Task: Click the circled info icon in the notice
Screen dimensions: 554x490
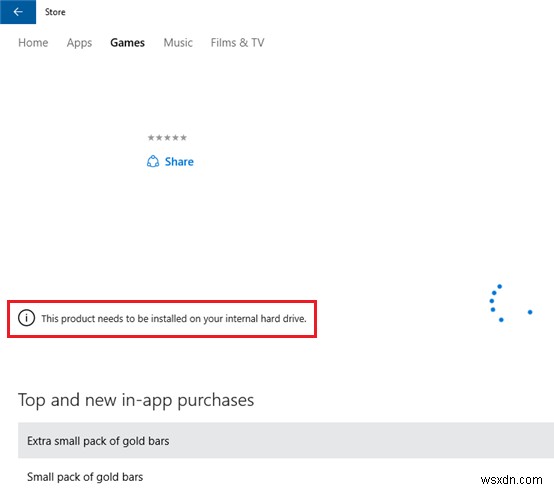Action: (26, 318)
